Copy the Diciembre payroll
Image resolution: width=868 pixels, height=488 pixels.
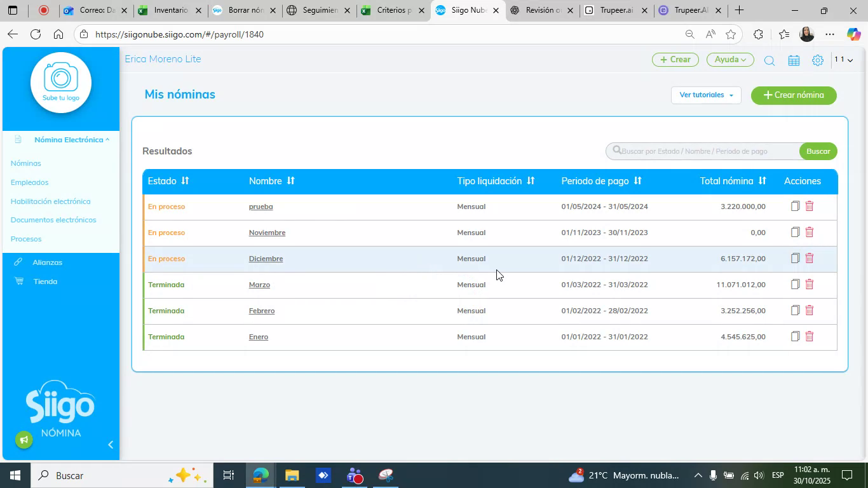tap(795, 258)
